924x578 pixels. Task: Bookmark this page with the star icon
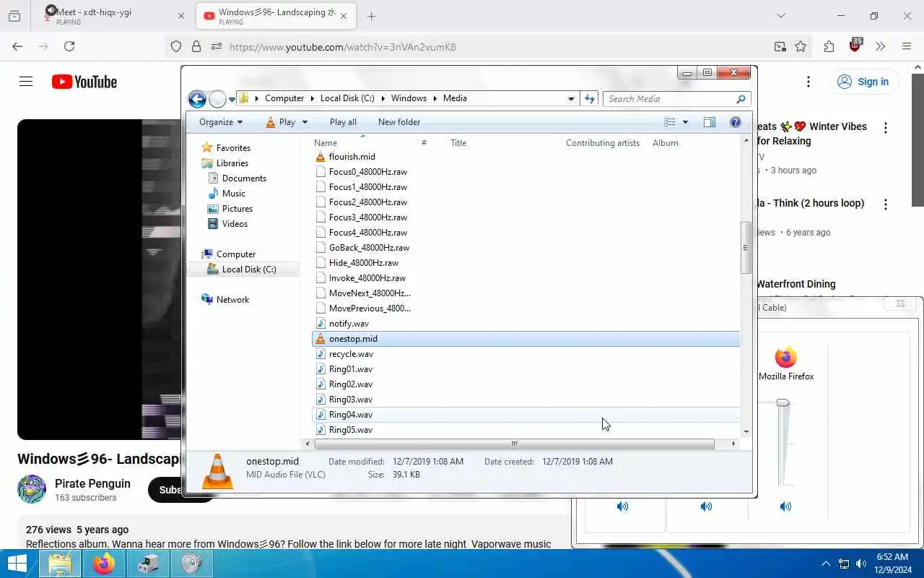tap(801, 46)
